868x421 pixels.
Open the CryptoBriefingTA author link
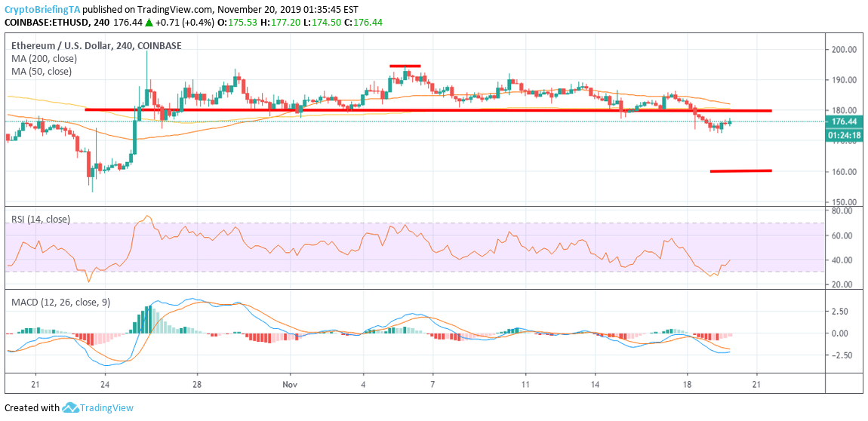click(x=42, y=9)
